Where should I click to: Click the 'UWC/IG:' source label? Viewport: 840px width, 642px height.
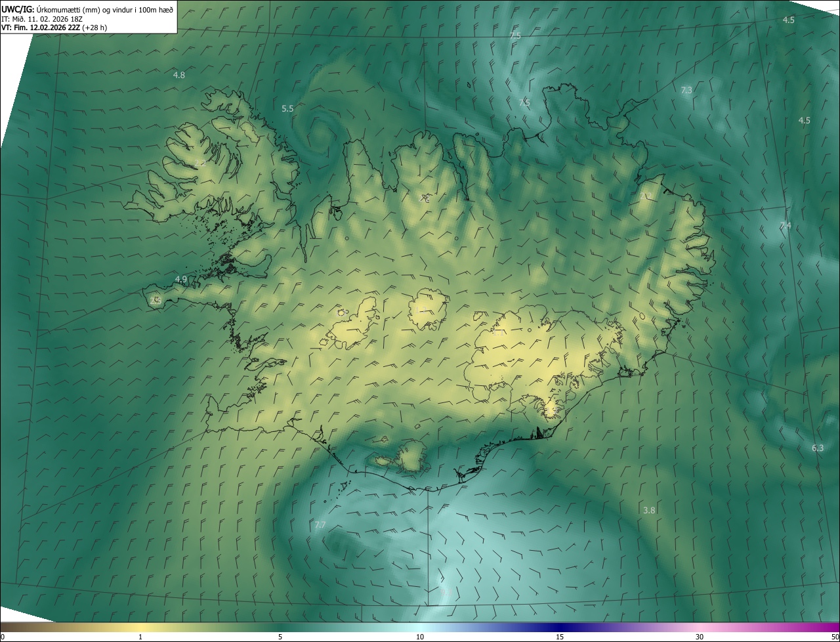click(18, 9)
